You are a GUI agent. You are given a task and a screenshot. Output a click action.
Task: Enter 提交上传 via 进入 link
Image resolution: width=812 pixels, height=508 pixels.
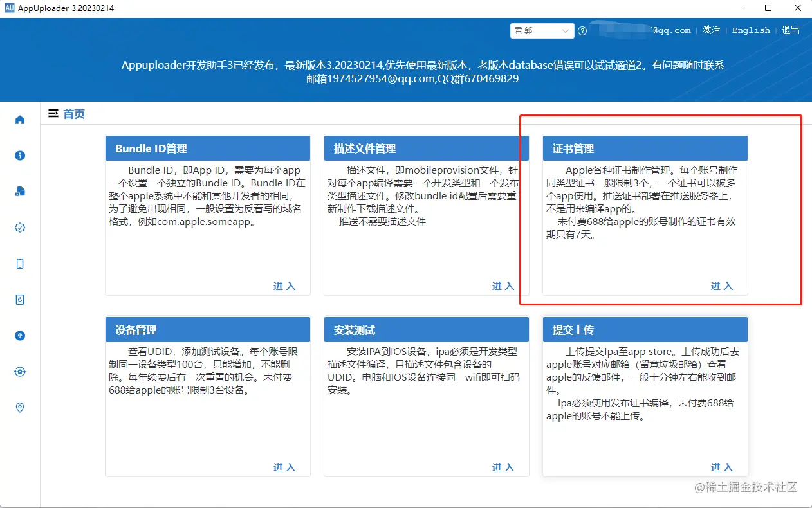[x=722, y=467]
